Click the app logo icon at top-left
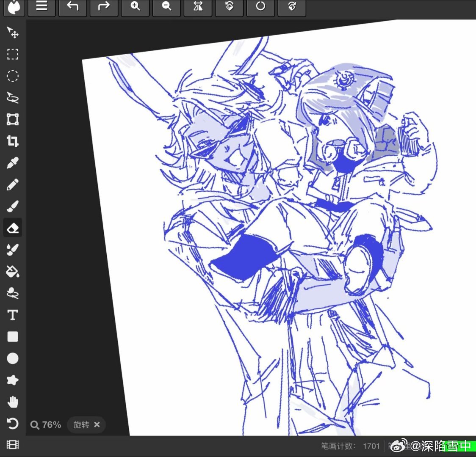 point(14,7)
